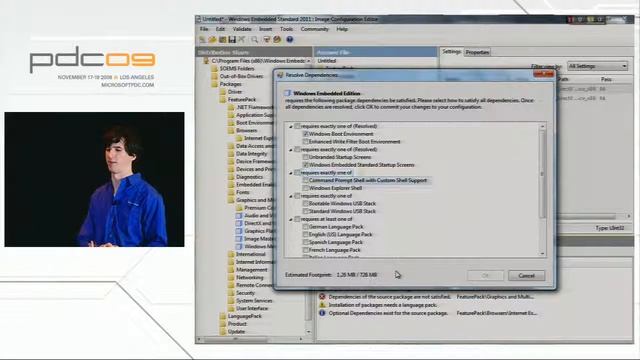Open the Tools menu

286,29
